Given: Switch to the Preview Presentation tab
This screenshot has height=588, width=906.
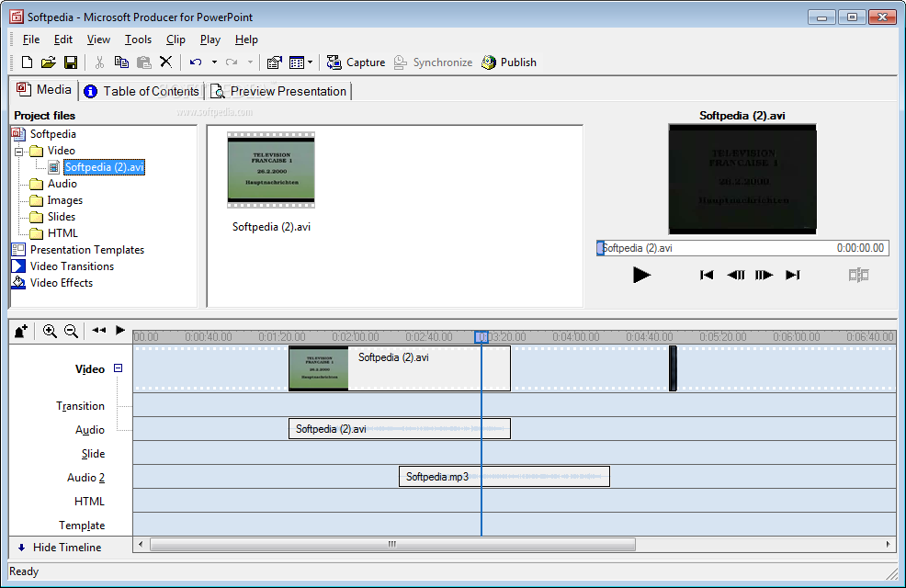Looking at the screenshot, I should (279, 91).
